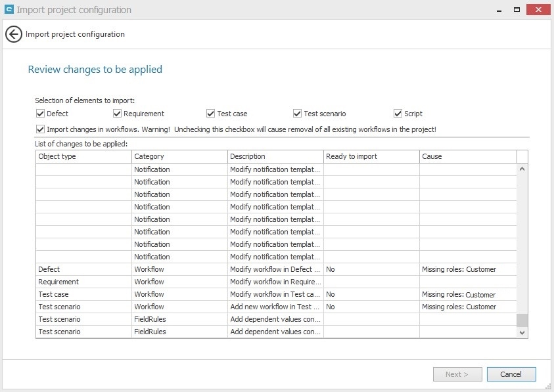Screen dimensions: 554x392
Task: Click the vertical scrollbar thumb
Action: [522, 320]
